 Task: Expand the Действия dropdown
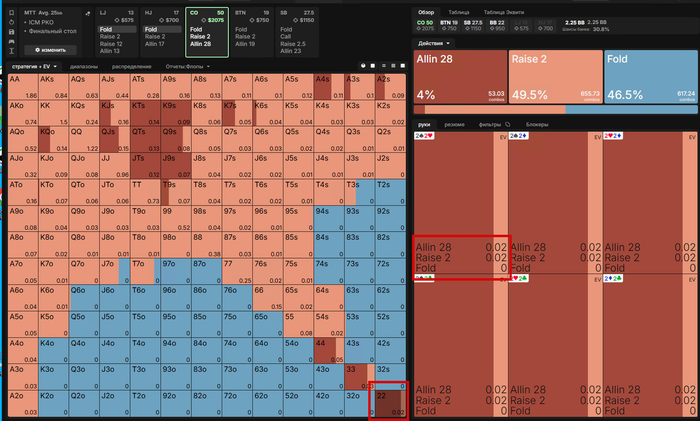[x=433, y=43]
